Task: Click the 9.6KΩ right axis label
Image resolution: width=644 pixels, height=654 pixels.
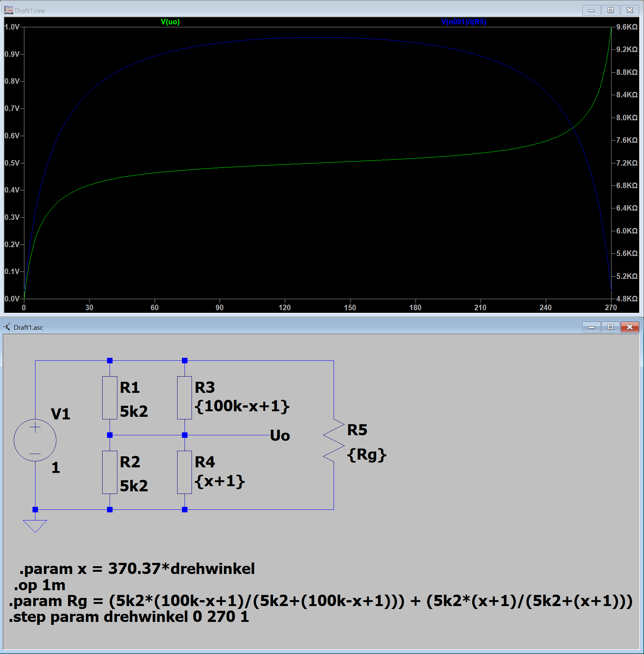Action: point(627,27)
